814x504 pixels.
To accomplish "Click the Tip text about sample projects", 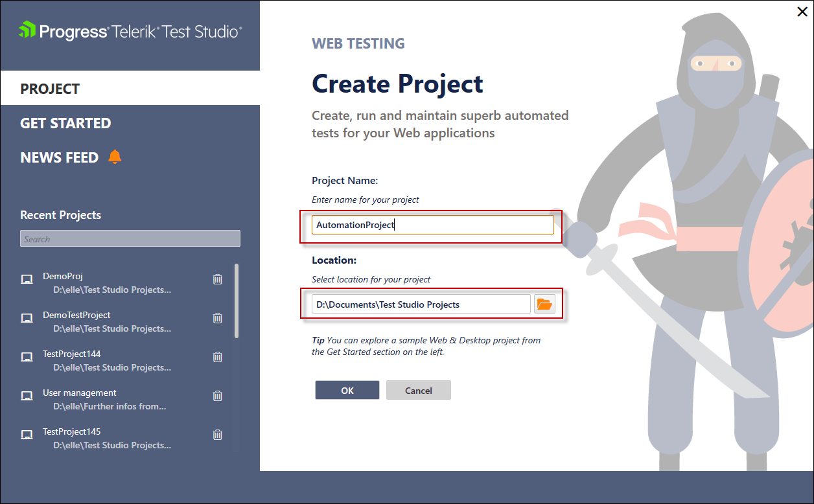I will (426, 346).
